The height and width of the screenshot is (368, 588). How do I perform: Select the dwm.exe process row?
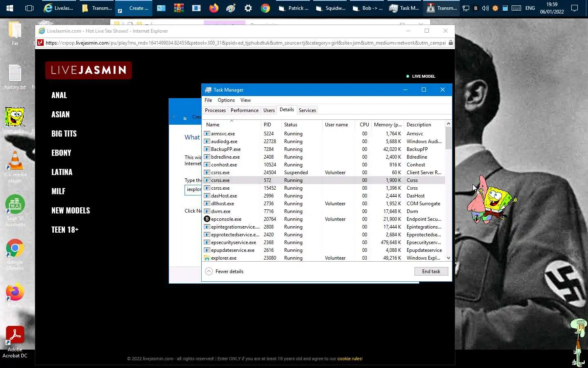click(x=324, y=211)
